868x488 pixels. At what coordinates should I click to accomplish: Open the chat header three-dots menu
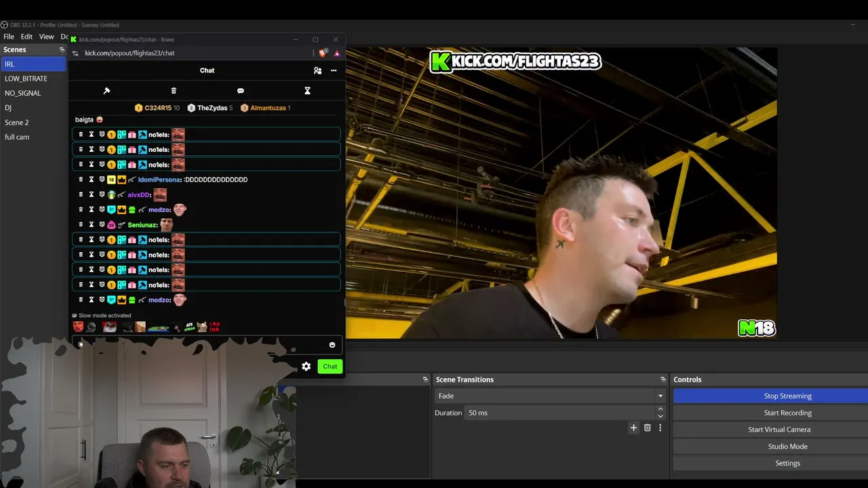[x=334, y=70]
